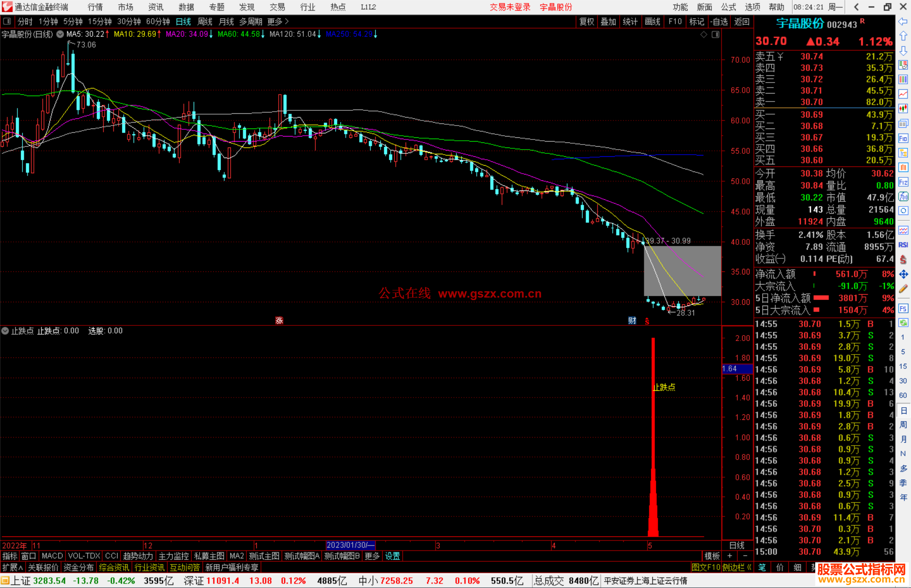Click the F10 sidebar icon
The image size is (911, 588).
point(903,138)
